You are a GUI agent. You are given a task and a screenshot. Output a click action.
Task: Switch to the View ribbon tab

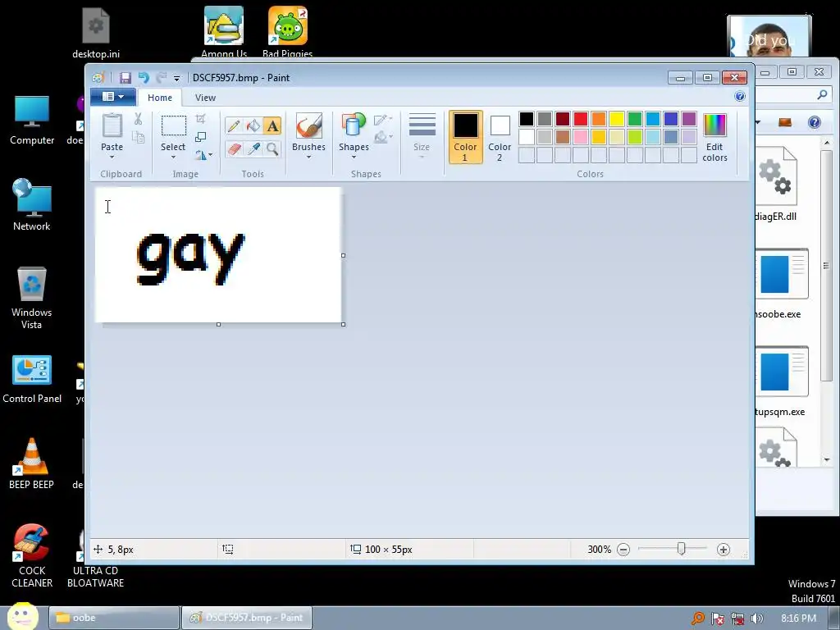pyautogui.click(x=205, y=98)
